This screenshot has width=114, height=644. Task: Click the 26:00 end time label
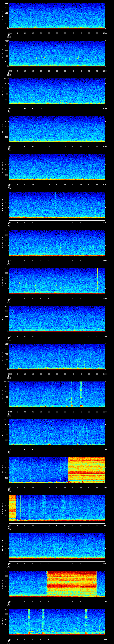tap(105, 450)
